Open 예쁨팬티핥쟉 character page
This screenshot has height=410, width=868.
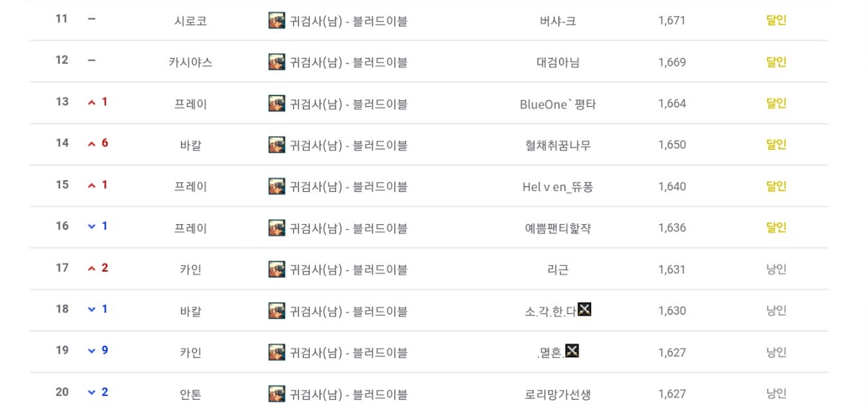coord(558,228)
